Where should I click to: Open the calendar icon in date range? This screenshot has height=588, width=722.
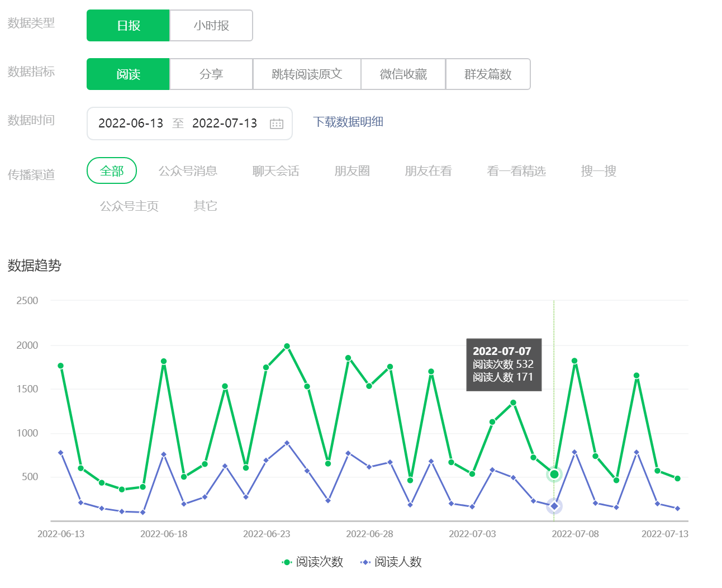tap(277, 124)
